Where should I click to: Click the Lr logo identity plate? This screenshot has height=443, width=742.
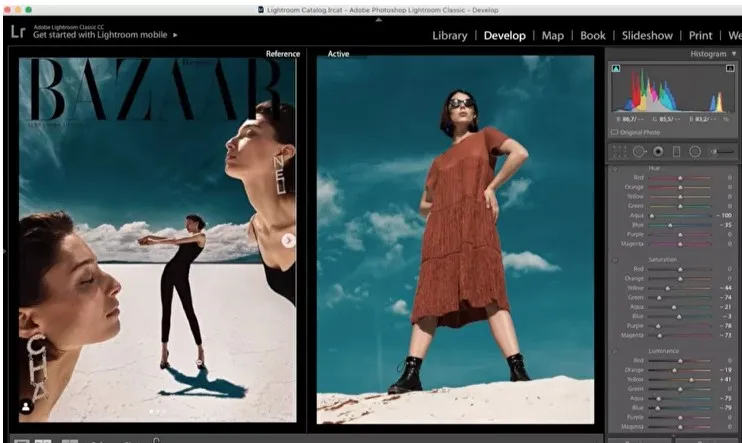click(18, 32)
